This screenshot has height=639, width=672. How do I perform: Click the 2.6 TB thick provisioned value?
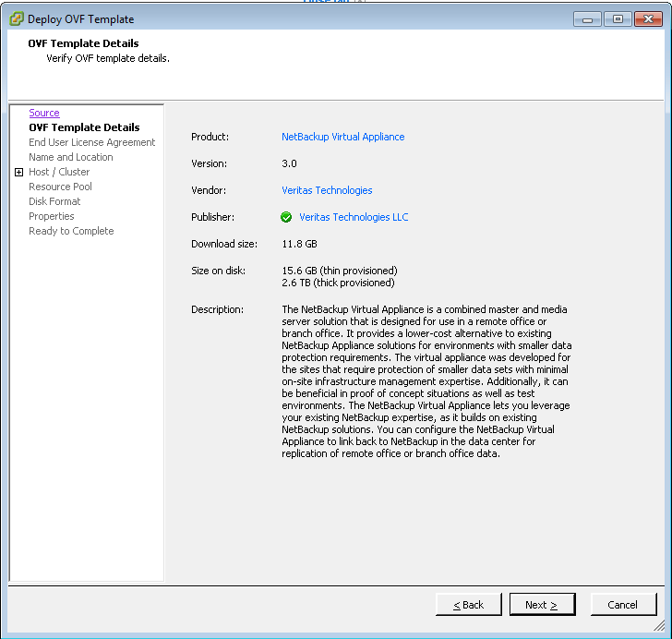pos(338,283)
